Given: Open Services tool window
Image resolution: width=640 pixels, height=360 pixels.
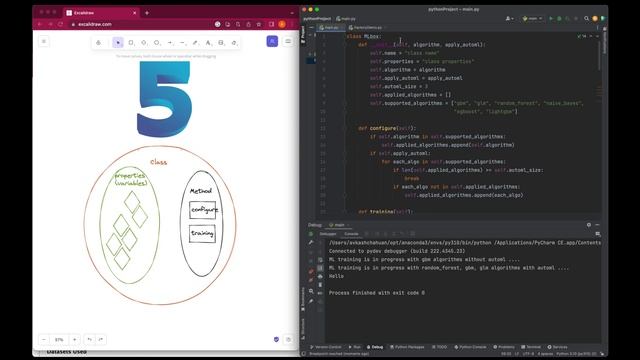Looking at the screenshot, I should (558, 347).
